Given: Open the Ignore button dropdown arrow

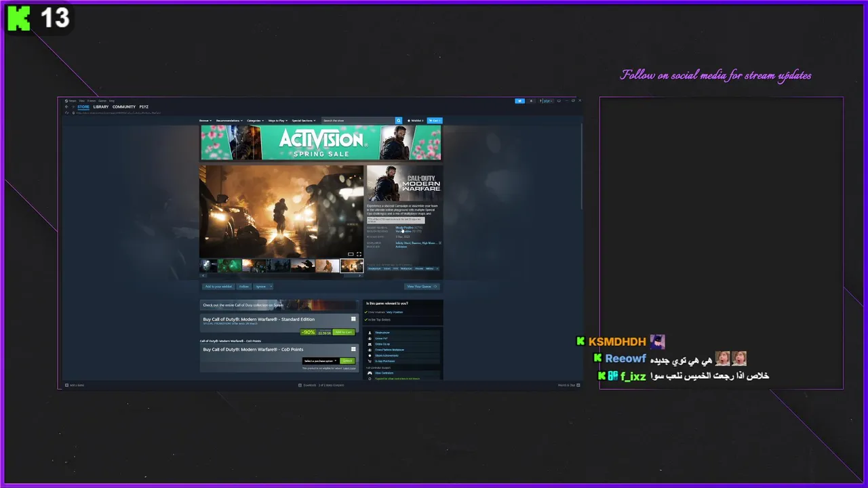Looking at the screenshot, I should [271, 287].
